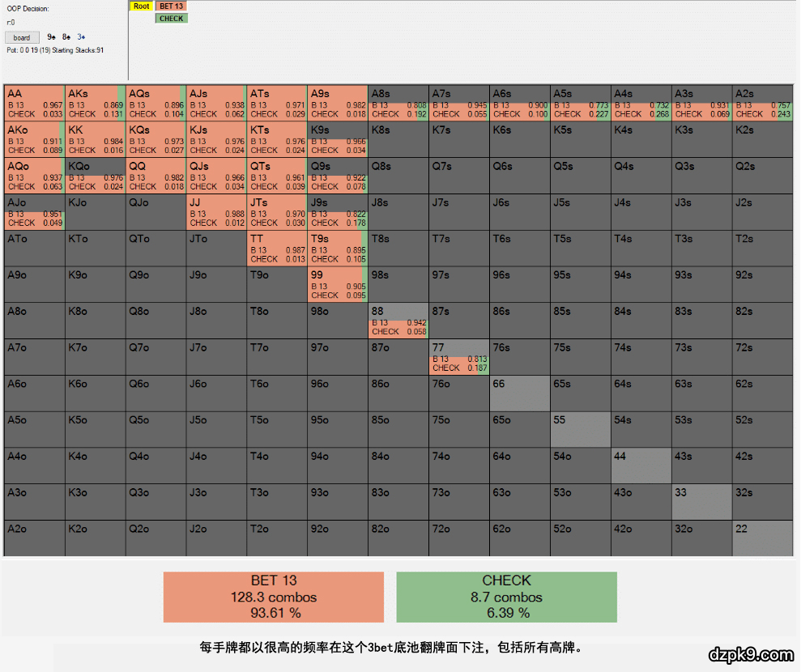
Task: Click the green CHECK summary box
Action: [506, 598]
